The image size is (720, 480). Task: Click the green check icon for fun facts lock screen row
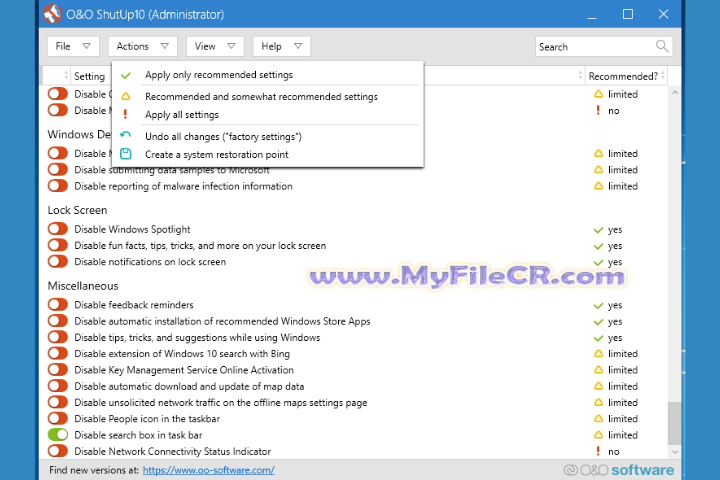598,246
